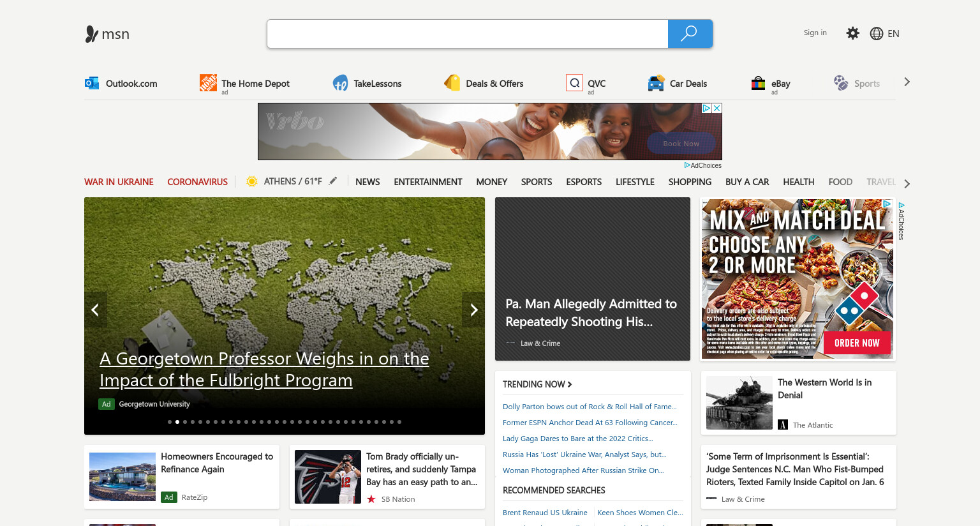The height and width of the screenshot is (526, 980).
Task: Search Brent Renaud US Ukraine
Action: pyautogui.click(x=545, y=513)
